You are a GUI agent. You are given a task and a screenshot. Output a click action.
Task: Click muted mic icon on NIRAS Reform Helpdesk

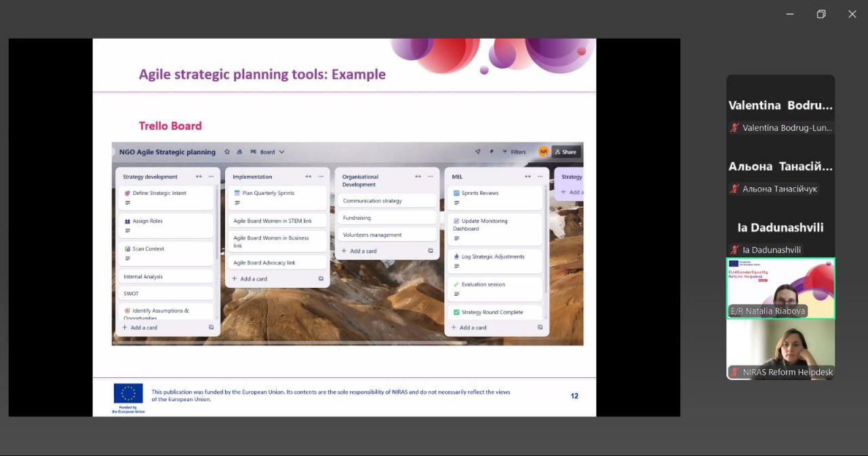tap(734, 372)
